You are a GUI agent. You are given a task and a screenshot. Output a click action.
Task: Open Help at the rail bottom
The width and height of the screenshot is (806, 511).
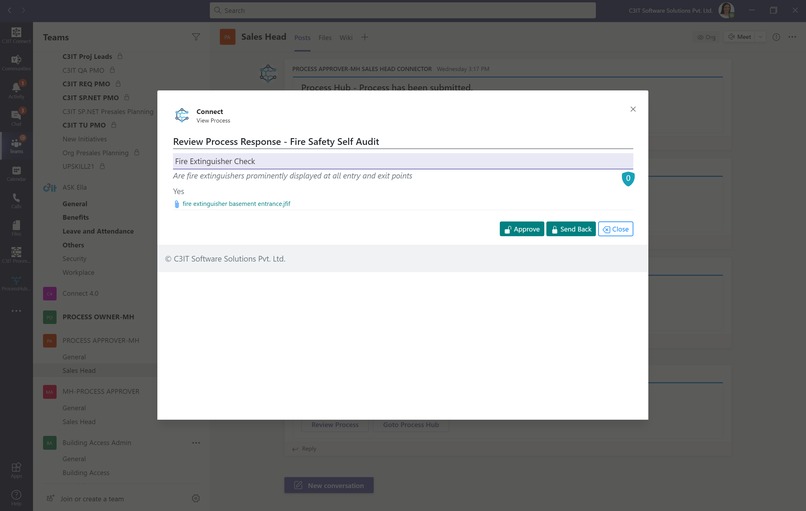point(16,497)
